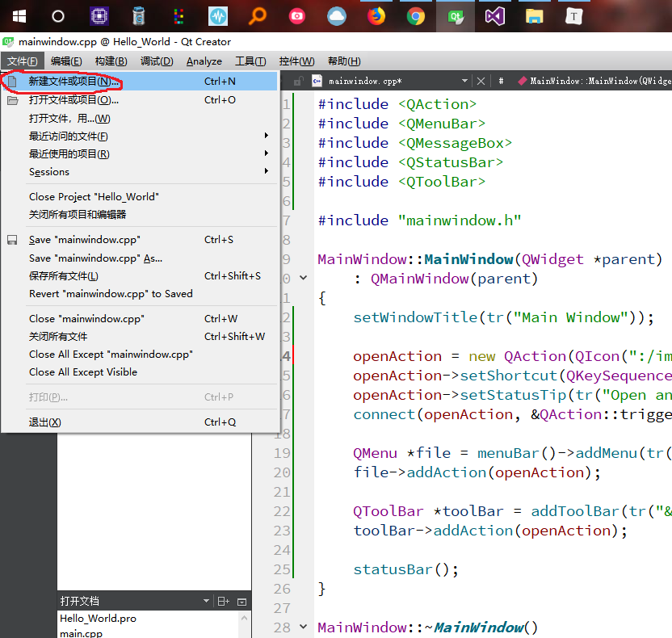Open the 文件(F) menu

pos(23,61)
